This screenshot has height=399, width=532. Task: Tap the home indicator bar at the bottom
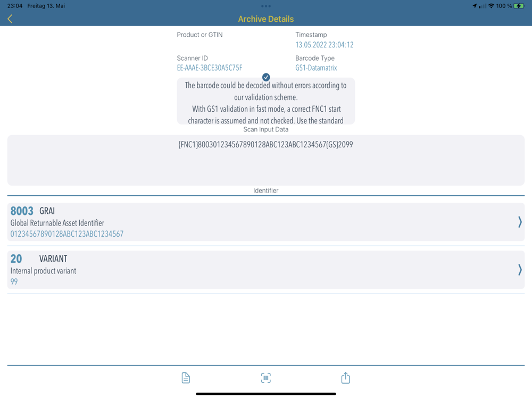(266, 394)
